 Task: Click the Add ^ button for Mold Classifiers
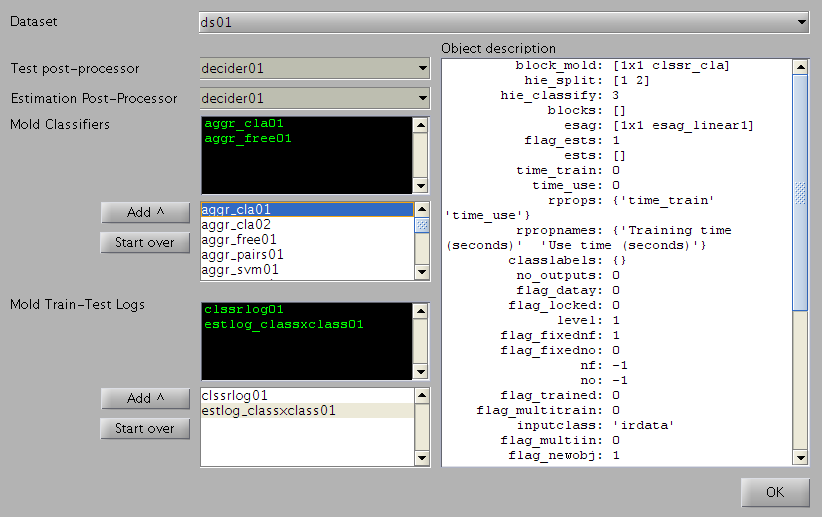click(x=145, y=212)
